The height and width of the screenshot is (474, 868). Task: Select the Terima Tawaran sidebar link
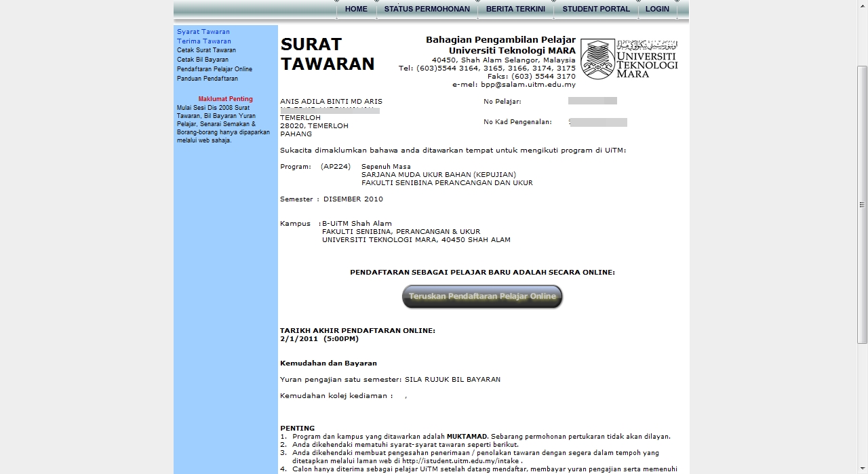[x=204, y=41]
